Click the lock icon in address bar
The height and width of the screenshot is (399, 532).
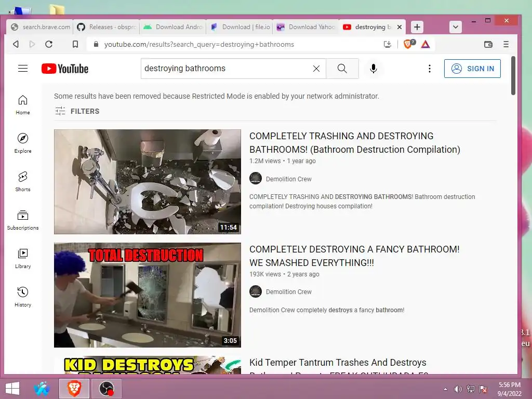pos(96,44)
